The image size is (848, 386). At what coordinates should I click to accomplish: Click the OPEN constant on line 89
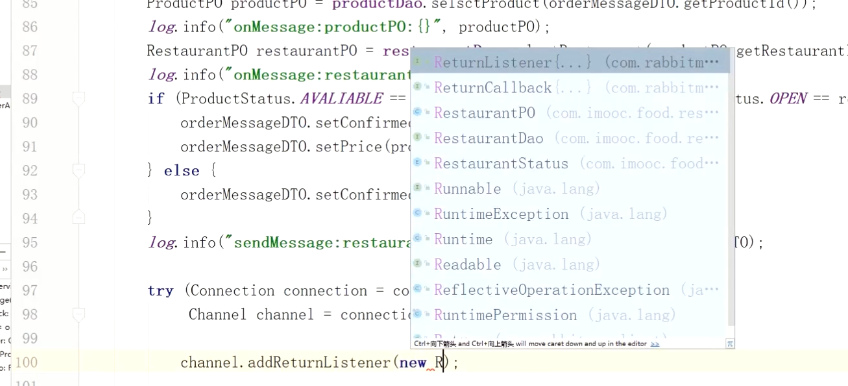[x=788, y=98]
